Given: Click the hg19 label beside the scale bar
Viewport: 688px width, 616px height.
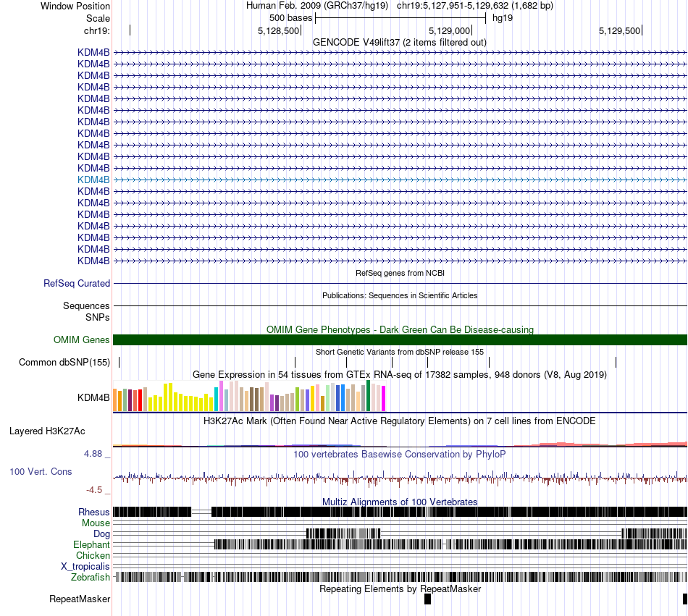Looking at the screenshot, I should click(503, 18).
